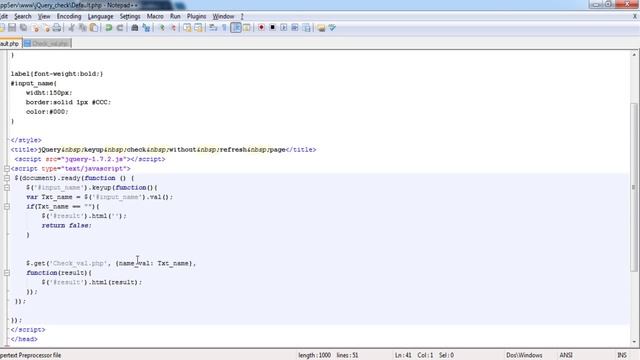
Task: Click the folder-style plugin icon near toolbar end
Action: coord(321,28)
